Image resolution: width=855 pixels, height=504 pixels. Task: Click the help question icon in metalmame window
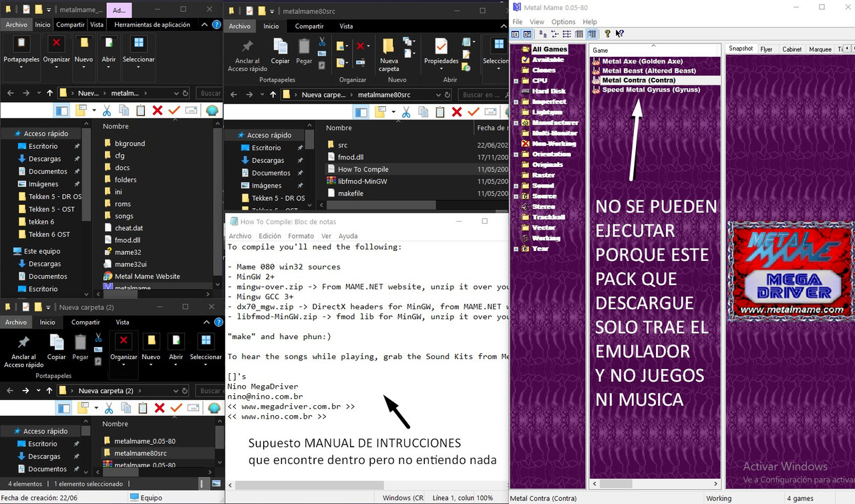pos(216,24)
